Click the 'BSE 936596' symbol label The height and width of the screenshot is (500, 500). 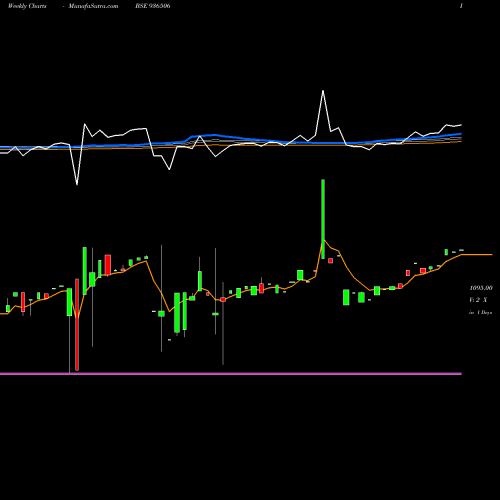point(153,6)
